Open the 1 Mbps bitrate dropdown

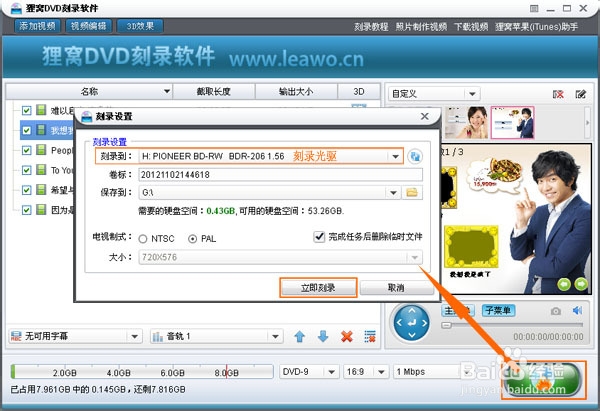(x=466, y=372)
